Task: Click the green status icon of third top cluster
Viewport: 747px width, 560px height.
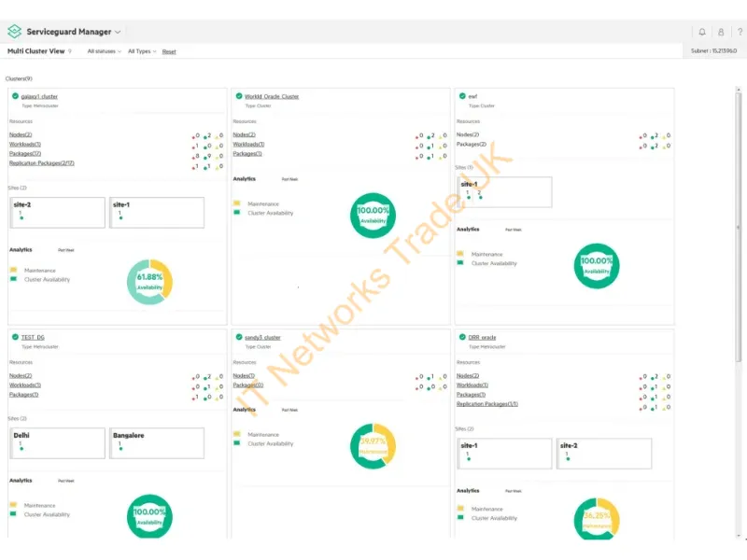Action: click(x=462, y=96)
